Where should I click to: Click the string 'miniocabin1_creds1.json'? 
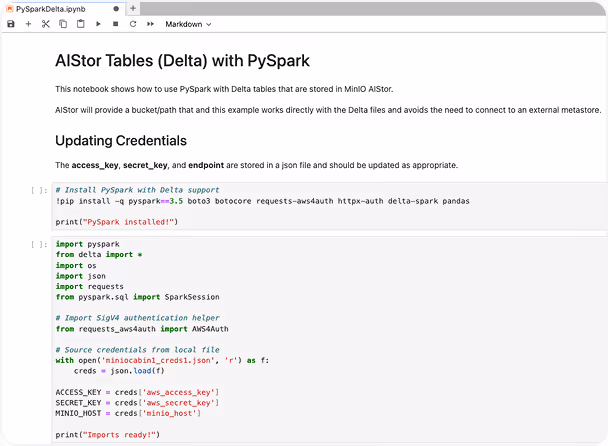point(158,360)
